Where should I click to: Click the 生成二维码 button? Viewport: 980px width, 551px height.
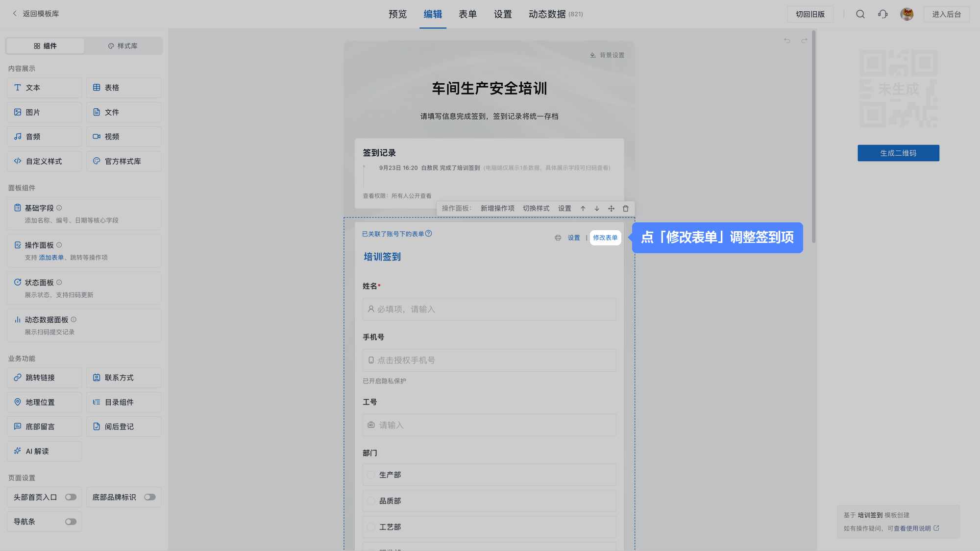[898, 153]
